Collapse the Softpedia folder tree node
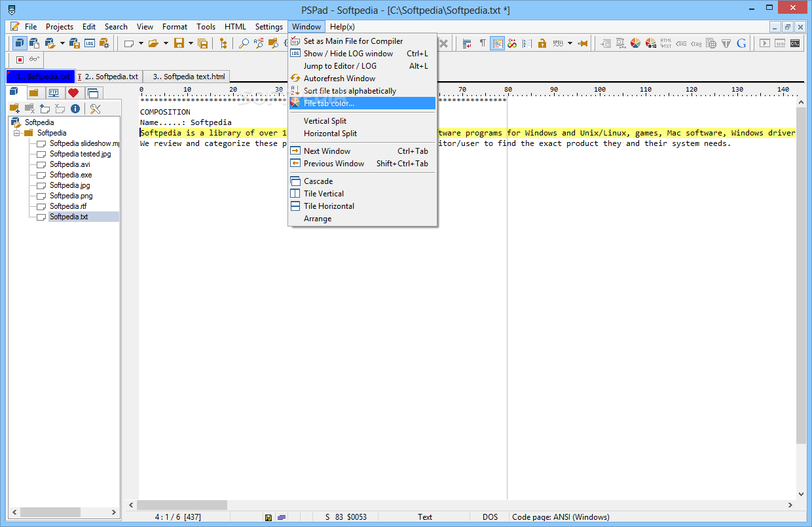The height and width of the screenshot is (527, 812). tap(17, 133)
